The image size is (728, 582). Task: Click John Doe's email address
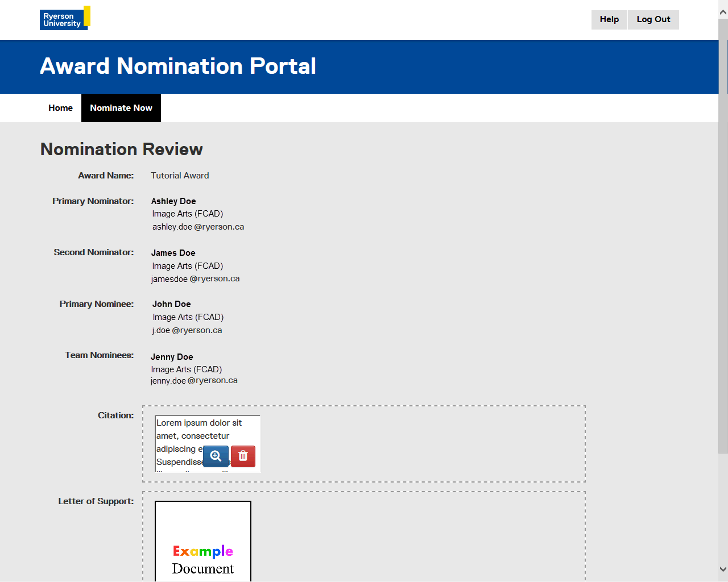(187, 330)
